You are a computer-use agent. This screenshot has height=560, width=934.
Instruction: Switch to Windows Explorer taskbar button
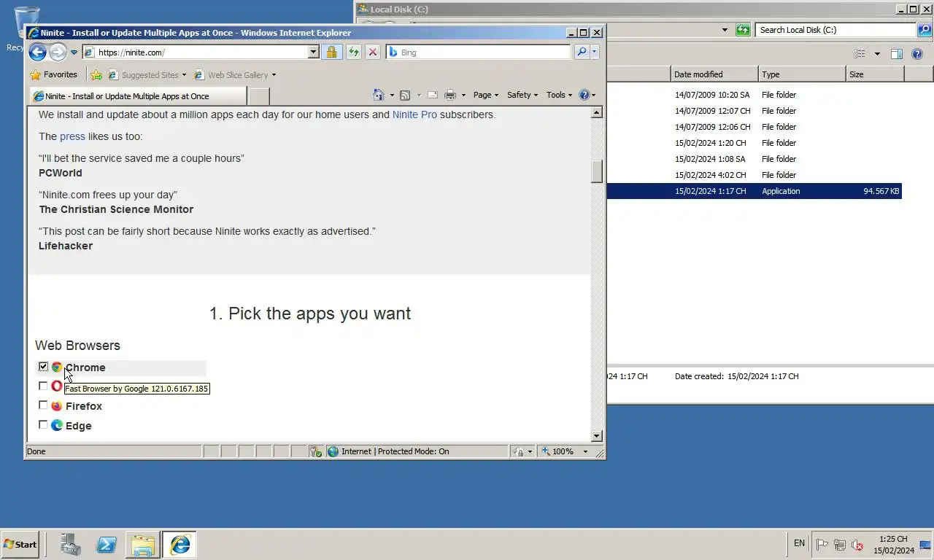[143, 544]
